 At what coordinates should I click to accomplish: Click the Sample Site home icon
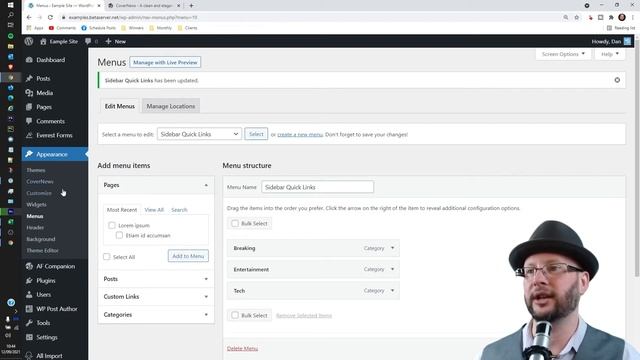point(43,41)
